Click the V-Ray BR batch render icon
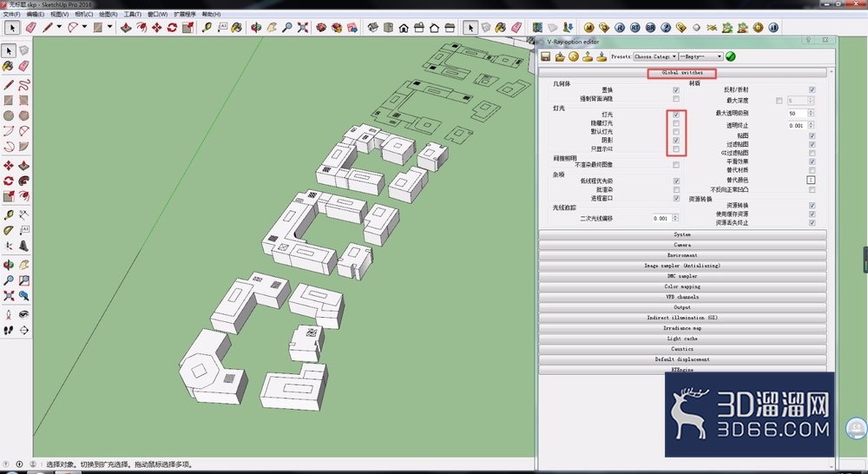Viewport: 868px width, 474px height. coord(650,27)
